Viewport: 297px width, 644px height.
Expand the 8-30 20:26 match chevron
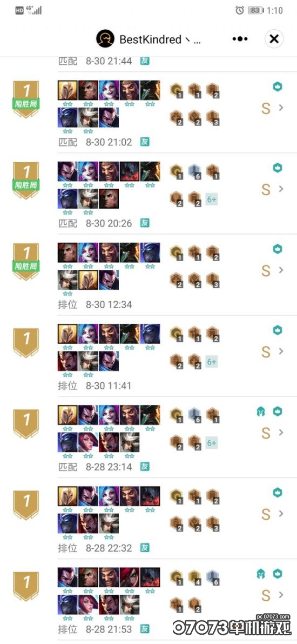point(281,189)
